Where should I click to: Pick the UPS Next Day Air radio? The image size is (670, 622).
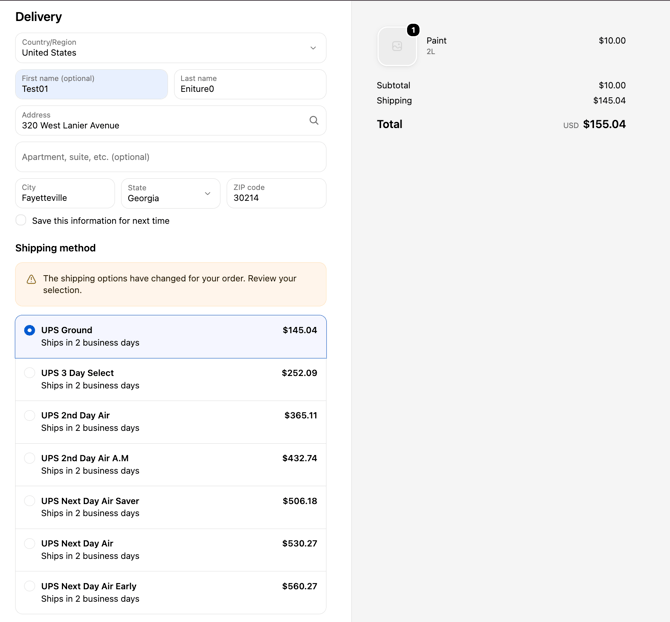(29, 543)
